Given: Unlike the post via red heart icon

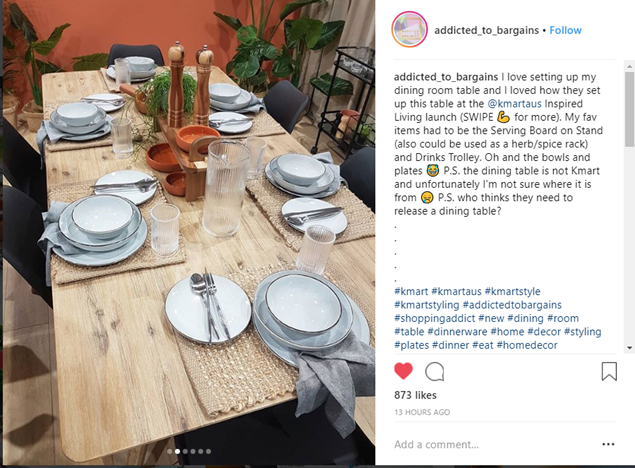Looking at the screenshot, I should 403,371.
